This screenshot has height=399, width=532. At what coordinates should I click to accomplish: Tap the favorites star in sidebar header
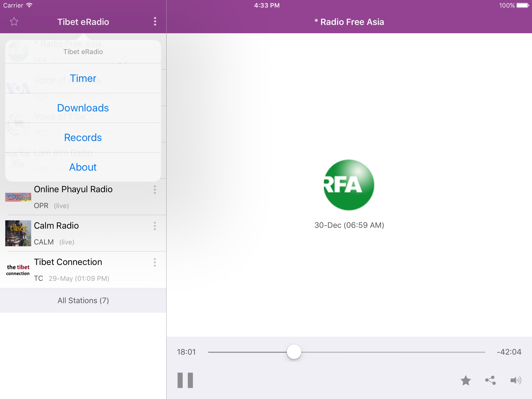coord(14,22)
